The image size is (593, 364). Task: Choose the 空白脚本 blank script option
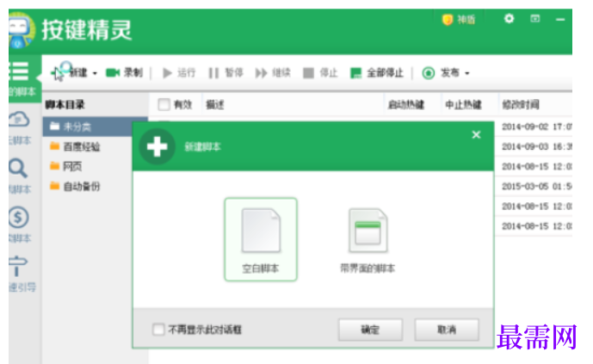tap(261, 239)
